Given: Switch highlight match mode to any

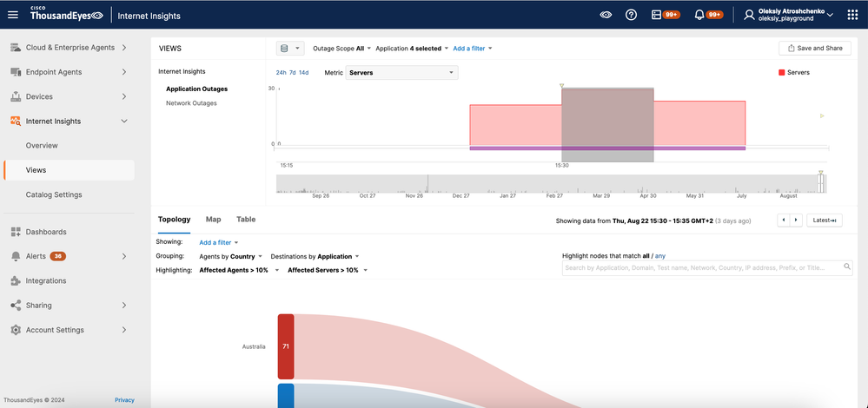Looking at the screenshot, I should 659,256.
